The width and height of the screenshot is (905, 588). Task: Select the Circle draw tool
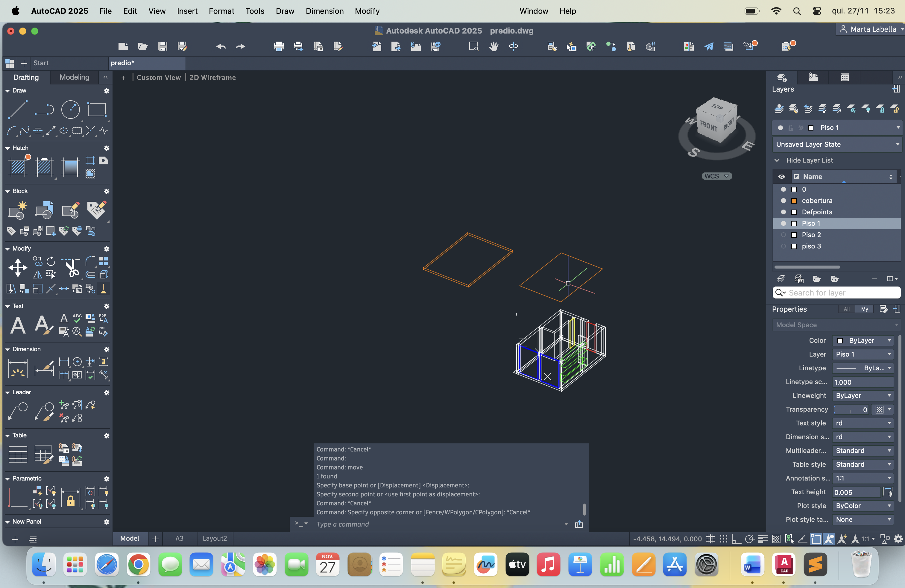(x=70, y=110)
